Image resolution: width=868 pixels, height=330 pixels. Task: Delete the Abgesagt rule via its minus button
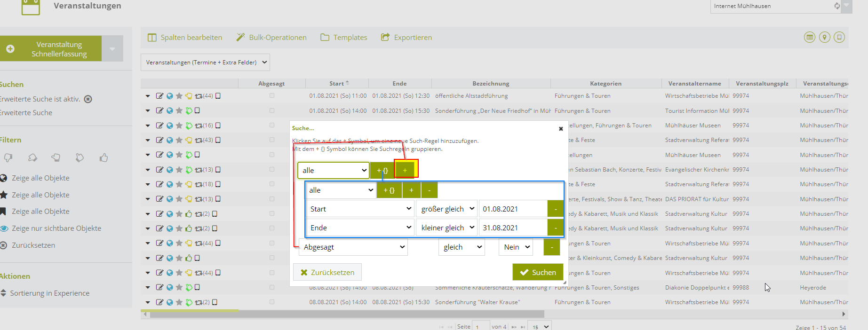(x=552, y=247)
